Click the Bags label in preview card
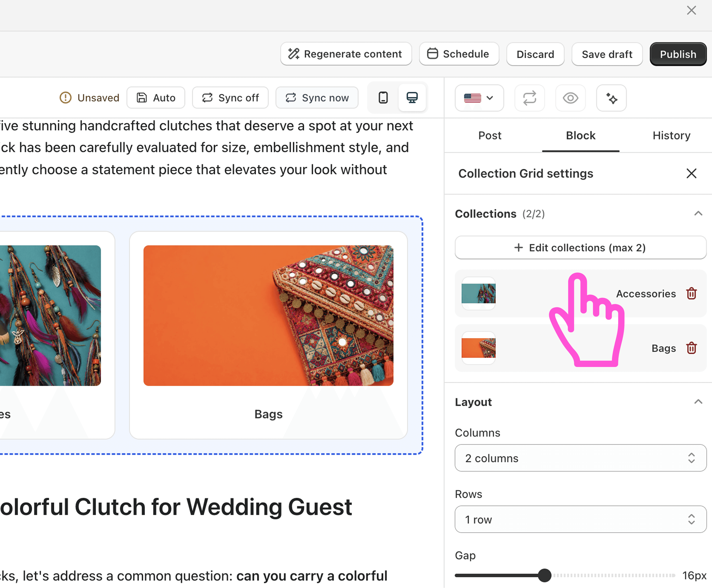Viewport: 712px width, 588px height. coord(268,414)
